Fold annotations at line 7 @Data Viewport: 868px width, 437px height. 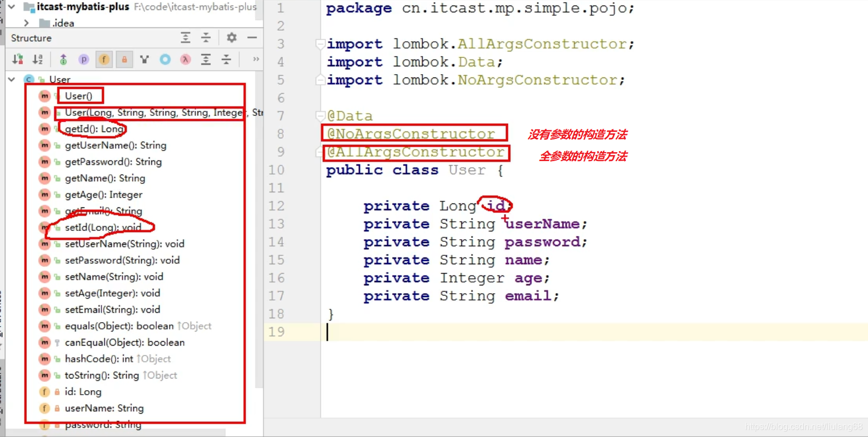click(320, 116)
